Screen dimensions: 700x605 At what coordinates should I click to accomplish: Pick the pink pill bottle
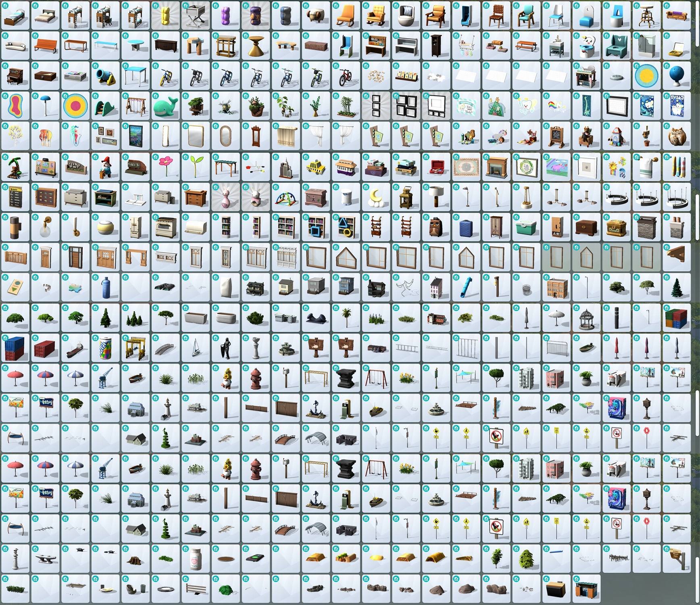[x=196, y=559]
